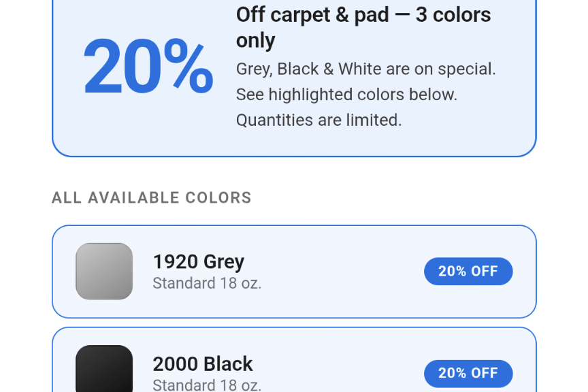This screenshot has height=392, width=588.
Task: Click the number 2000 in the Black row
Action: tap(176, 363)
